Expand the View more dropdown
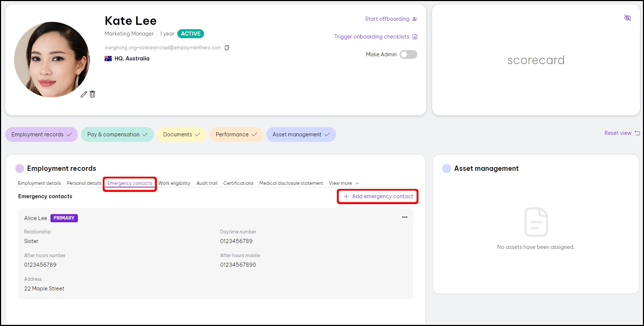644x326 pixels. point(344,183)
